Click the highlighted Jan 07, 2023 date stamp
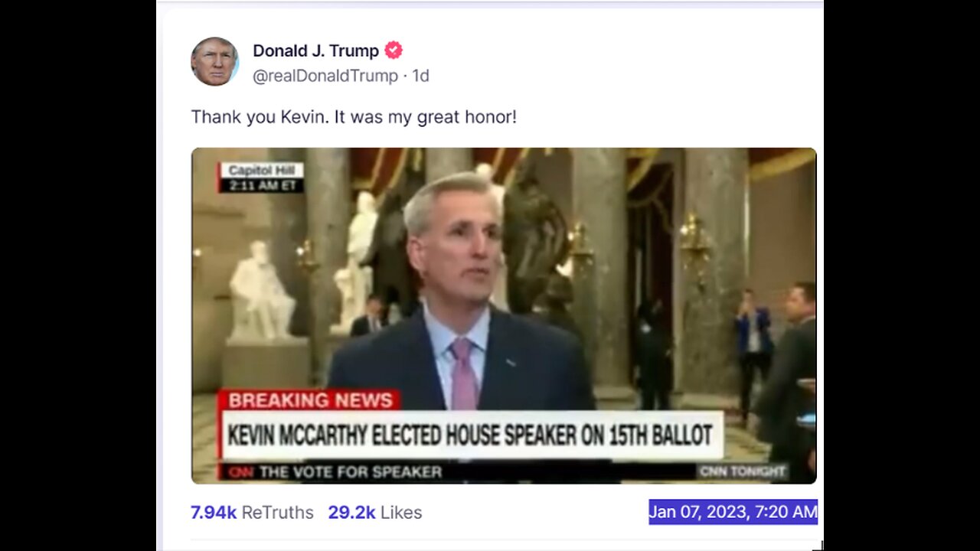The image size is (980, 551). pos(733,512)
